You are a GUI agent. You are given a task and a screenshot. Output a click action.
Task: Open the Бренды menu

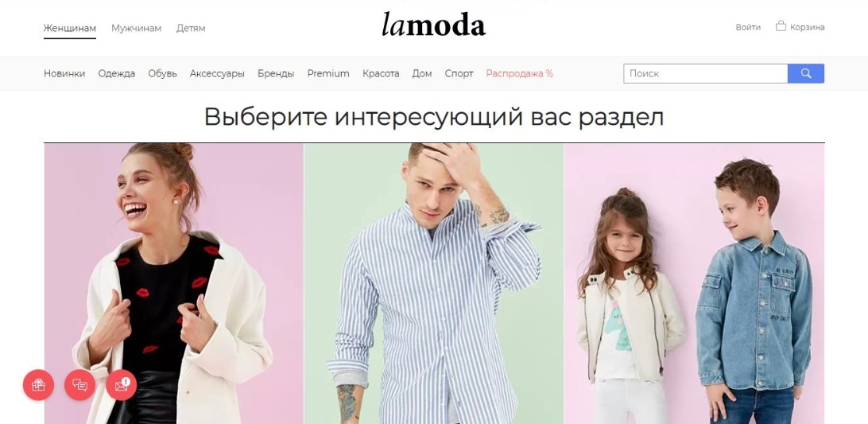coord(276,74)
